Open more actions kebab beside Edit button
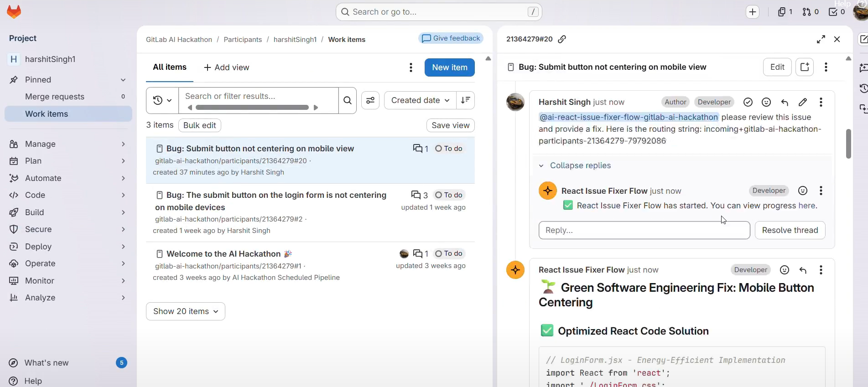This screenshot has height=387, width=868. tap(826, 67)
